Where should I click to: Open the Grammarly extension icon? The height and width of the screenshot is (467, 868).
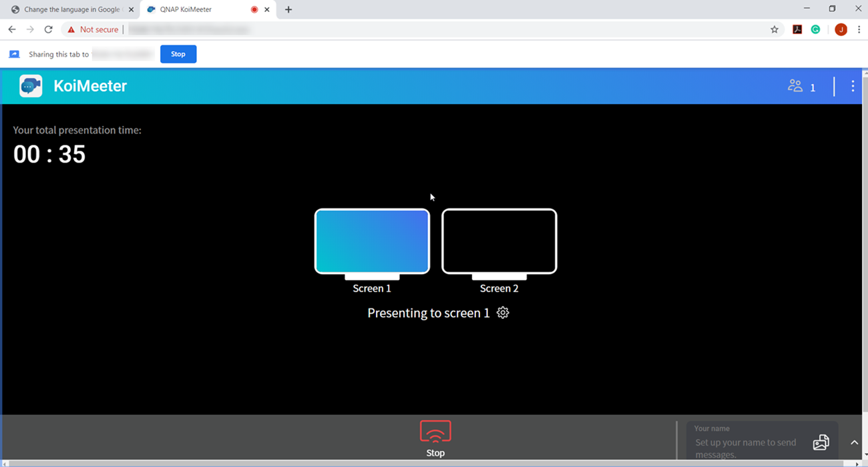815,29
